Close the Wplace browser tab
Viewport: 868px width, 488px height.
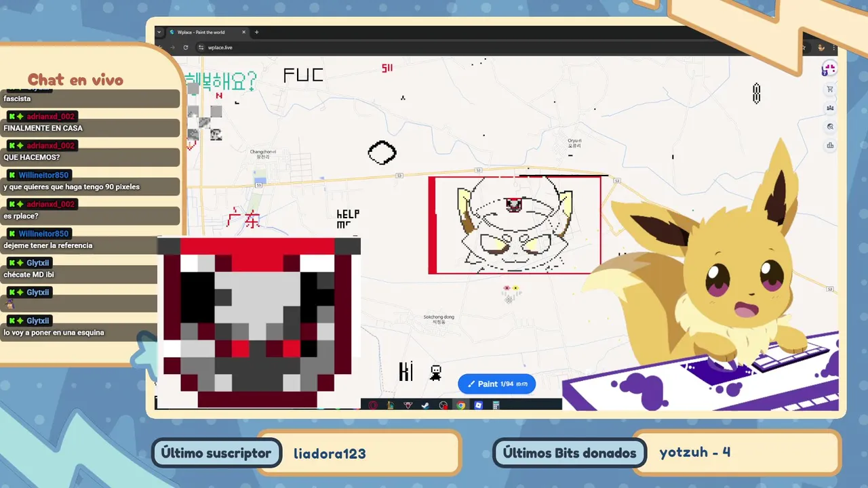(244, 32)
